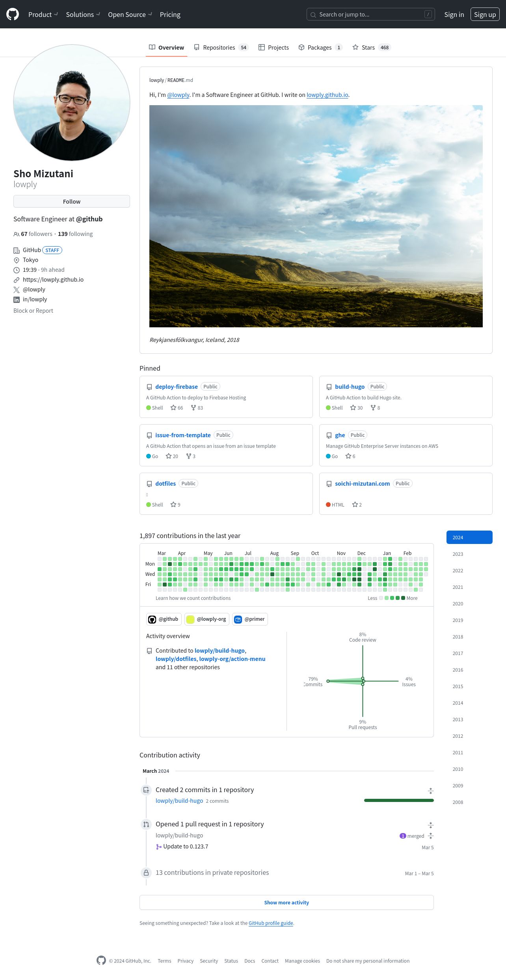The height and width of the screenshot is (980, 506).
Task: Open the lowply.github.io link in the README
Action: click(x=327, y=95)
